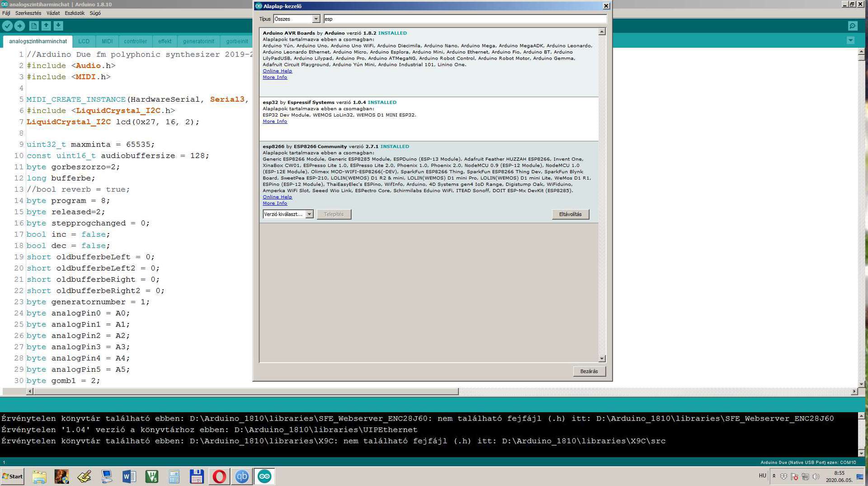Launch Opera browser from the taskbar
Screen dimensions: 868x486
(x=219, y=477)
